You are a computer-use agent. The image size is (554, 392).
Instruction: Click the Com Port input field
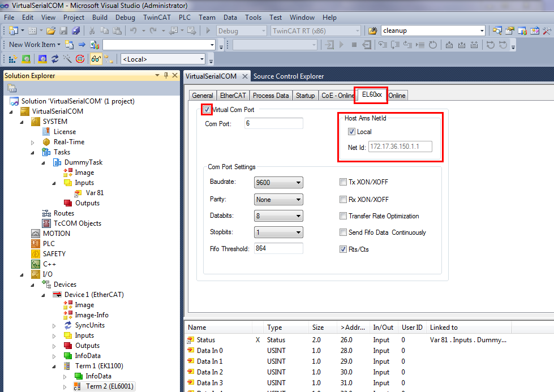(273, 123)
